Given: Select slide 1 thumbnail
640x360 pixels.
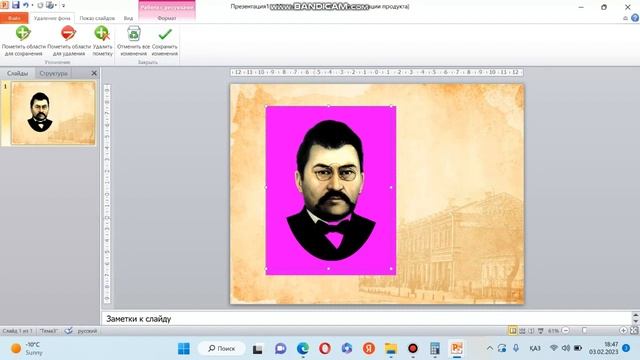Looking at the screenshot, I should click(53, 113).
